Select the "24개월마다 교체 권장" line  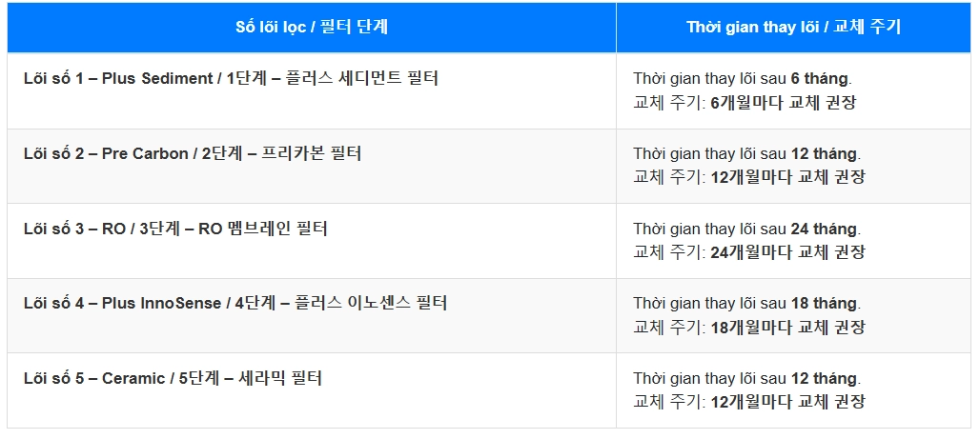point(787,252)
